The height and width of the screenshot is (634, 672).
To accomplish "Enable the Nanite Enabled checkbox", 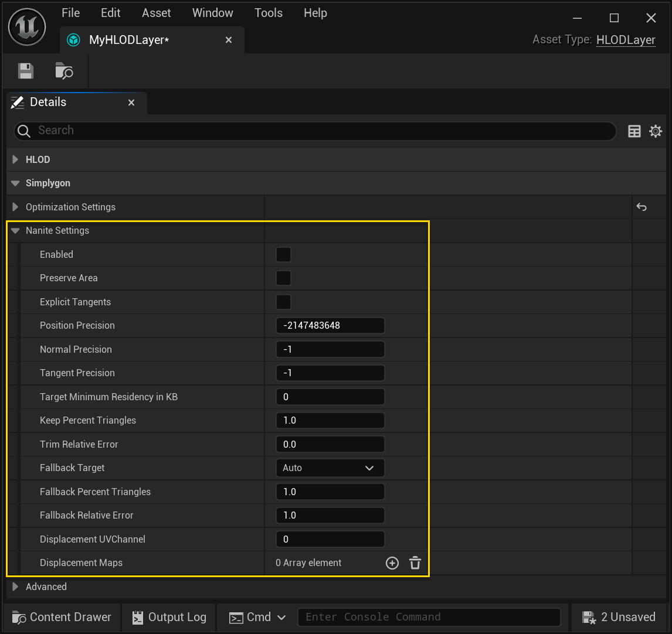I will coord(283,254).
